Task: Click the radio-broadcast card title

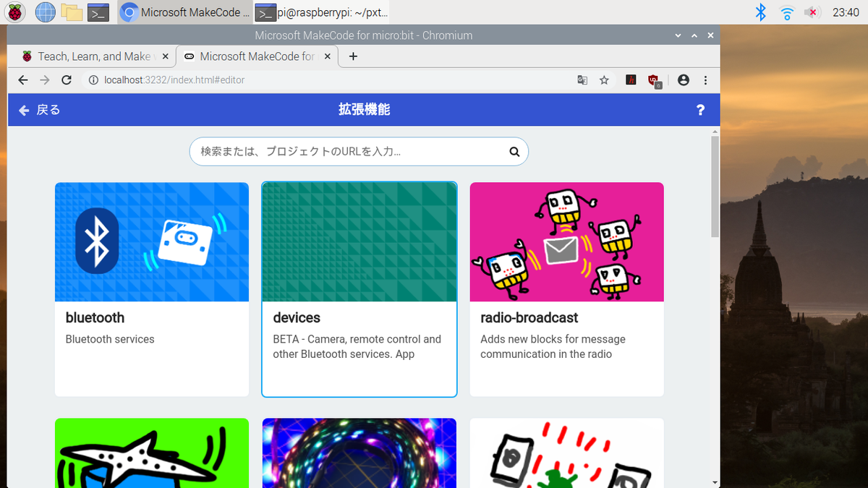Action: coord(529,318)
